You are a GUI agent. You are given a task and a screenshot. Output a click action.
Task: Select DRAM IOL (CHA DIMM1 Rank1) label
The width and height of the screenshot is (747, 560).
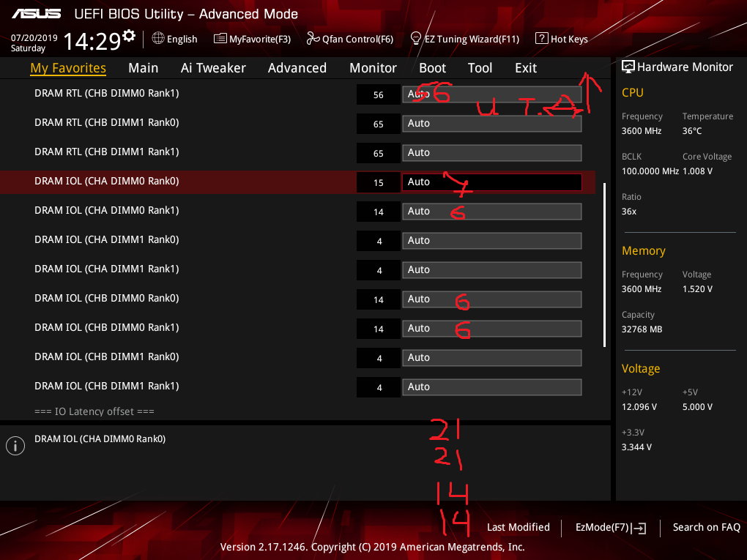coord(107,269)
